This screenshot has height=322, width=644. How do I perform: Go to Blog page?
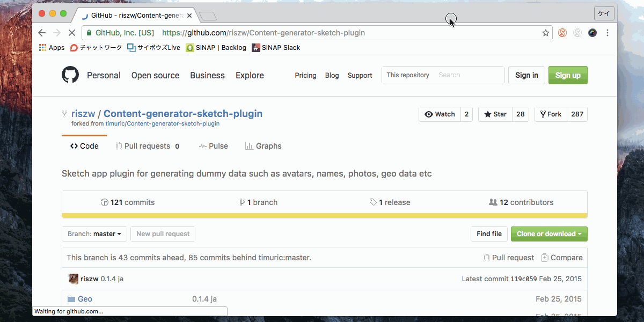[x=332, y=76]
